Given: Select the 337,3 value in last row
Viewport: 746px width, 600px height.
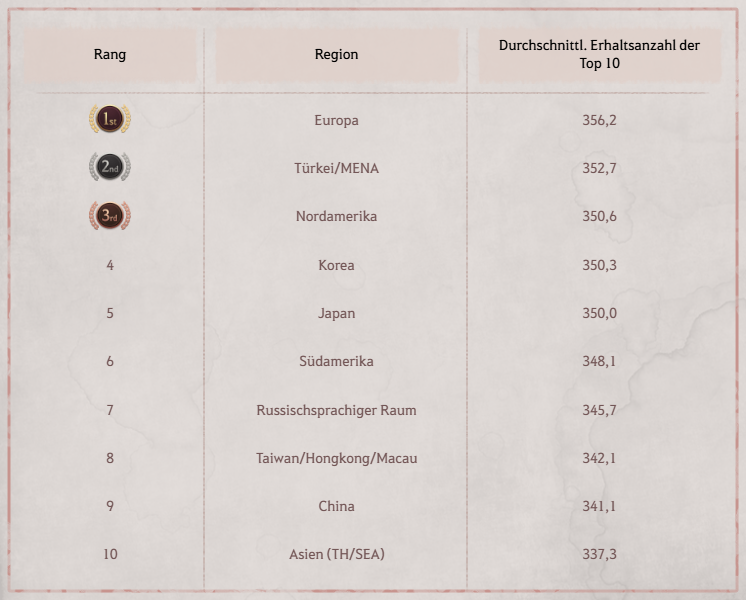Looking at the screenshot, I should pyautogui.click(x=599, y=554).
